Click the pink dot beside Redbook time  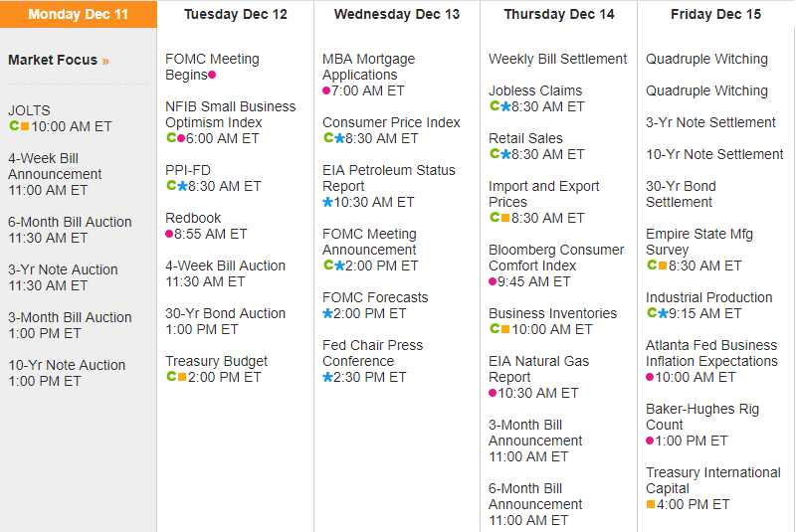coord(169,234)
